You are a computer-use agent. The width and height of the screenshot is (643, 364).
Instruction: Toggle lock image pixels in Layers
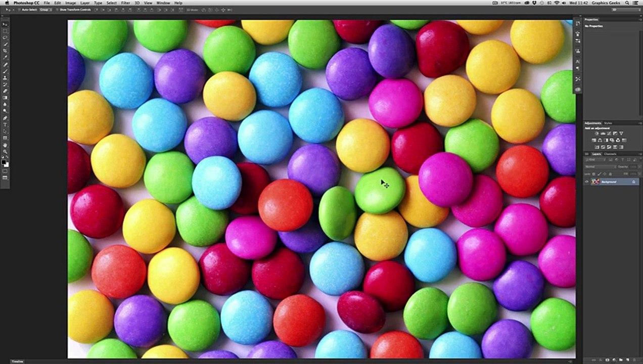point(600,174)
